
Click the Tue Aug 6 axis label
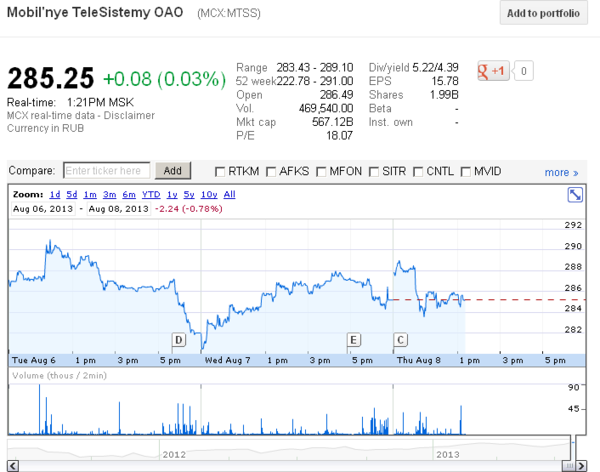pyautogui.click(x=34, y=360)
